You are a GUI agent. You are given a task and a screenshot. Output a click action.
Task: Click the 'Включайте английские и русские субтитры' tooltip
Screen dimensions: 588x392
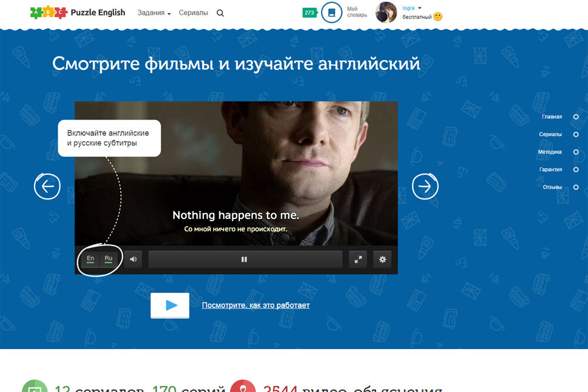point(109,138)
